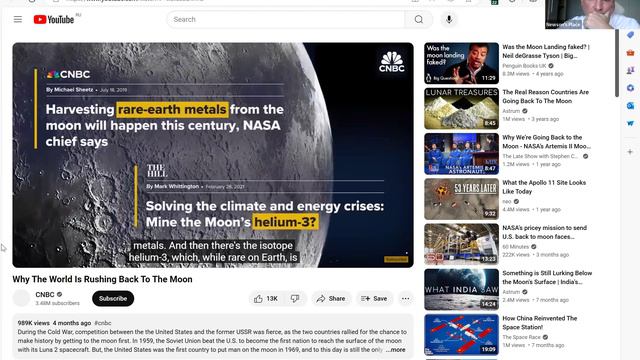The width and height of the screenshot is (640, 360).
Task: Focus the YouTube search field
Action: pos(286,19)
